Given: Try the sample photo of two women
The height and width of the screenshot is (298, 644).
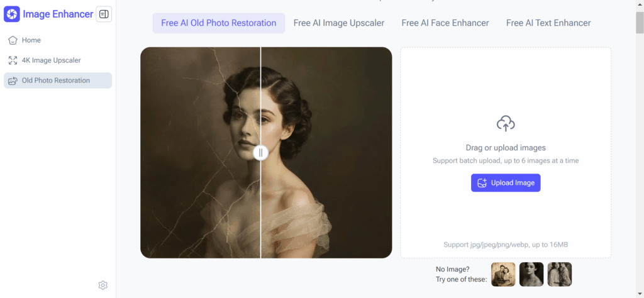Looking at the screenshot, I should [x=560, y=275].
